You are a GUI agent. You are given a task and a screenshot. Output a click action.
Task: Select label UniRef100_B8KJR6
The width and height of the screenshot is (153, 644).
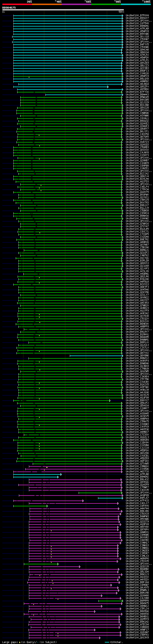point(137,511)
